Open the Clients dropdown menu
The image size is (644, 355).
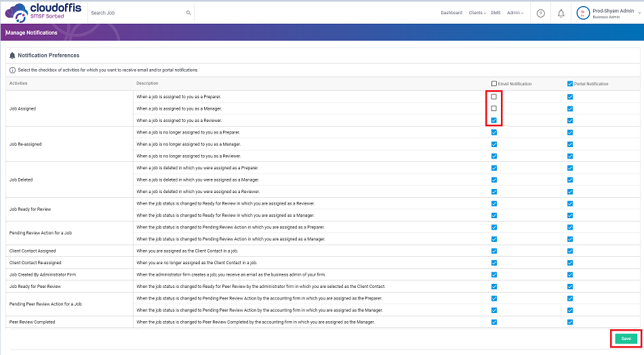point(477,13)
